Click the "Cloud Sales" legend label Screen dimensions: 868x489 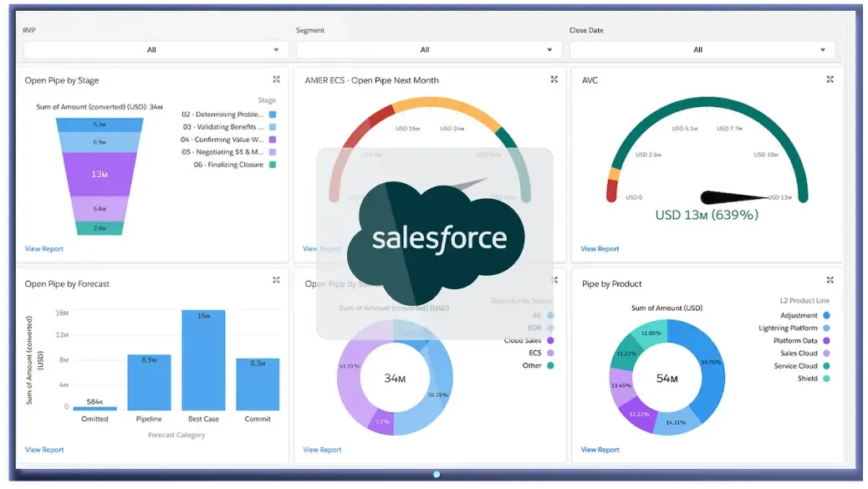point(523,340)
